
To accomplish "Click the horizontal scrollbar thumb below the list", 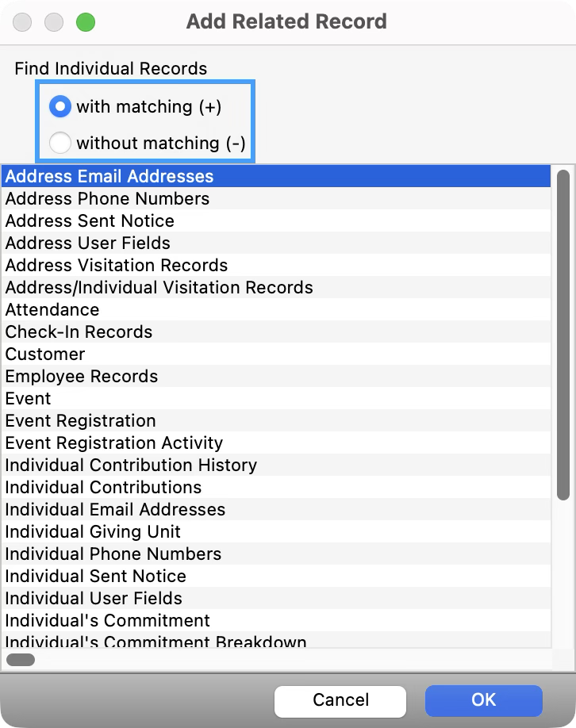I will coord(21,660).
